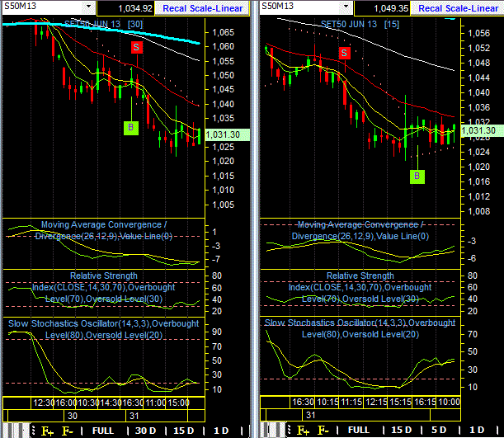Select 1 D range in left chart

click(x=221, y=431)
